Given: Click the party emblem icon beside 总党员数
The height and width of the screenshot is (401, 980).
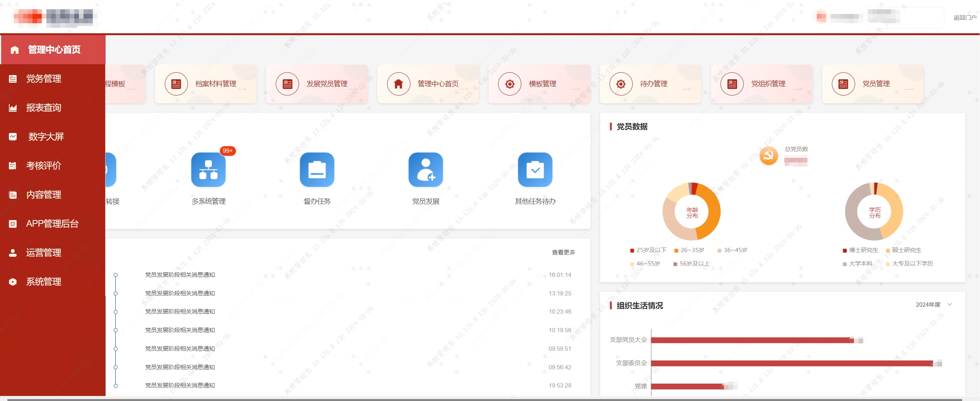Looking at the screenshot, I should click(768, 156).
